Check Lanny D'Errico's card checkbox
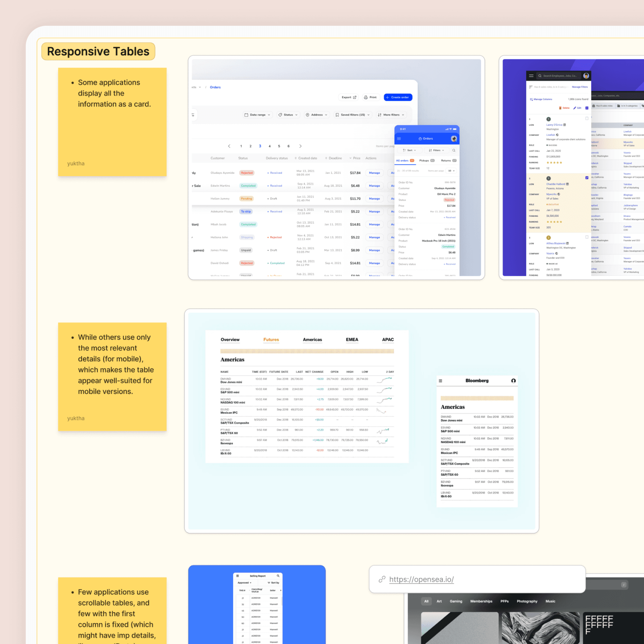The width and height of the screenshot is (644, 644). [x=587, y=118]
